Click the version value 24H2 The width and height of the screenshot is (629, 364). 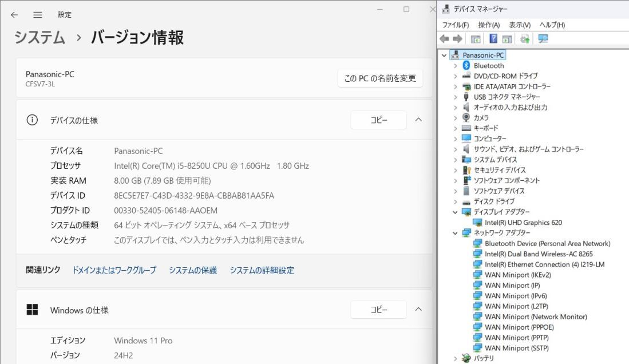(124, 355)
